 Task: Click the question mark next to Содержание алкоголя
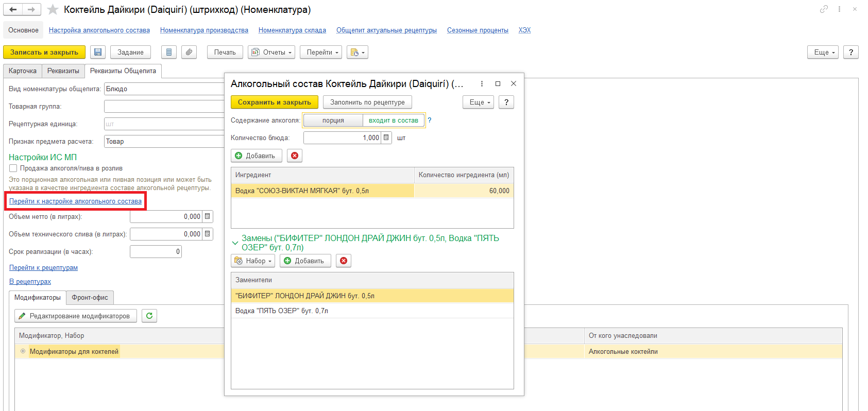(x=430, y=120)
